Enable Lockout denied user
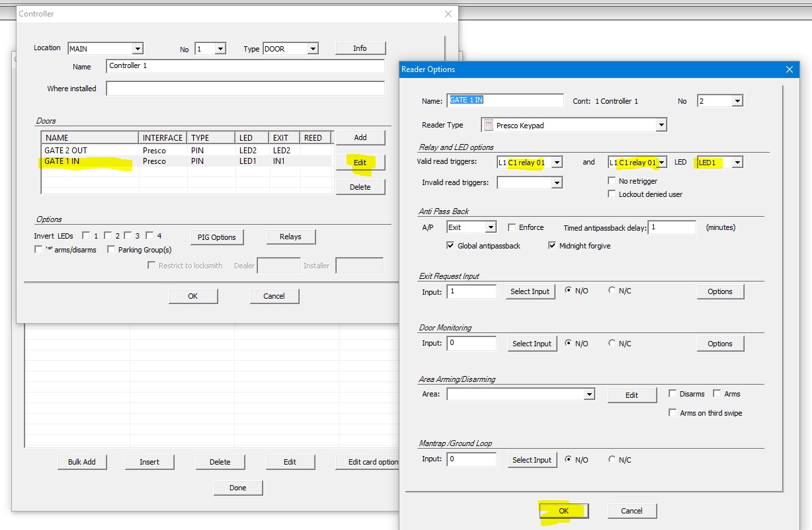The height and width of the screenshot is (530, 812). [x=612, y=194]
